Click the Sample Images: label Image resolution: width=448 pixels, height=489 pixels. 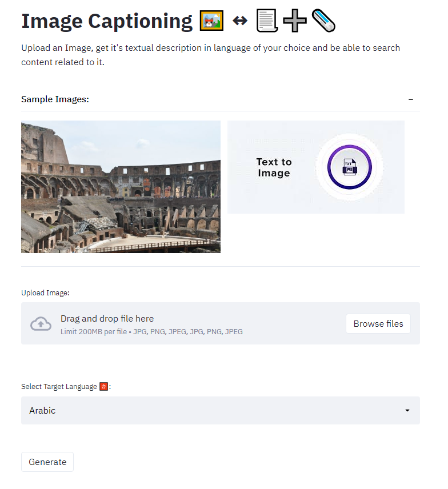click(x=55, y=99)
